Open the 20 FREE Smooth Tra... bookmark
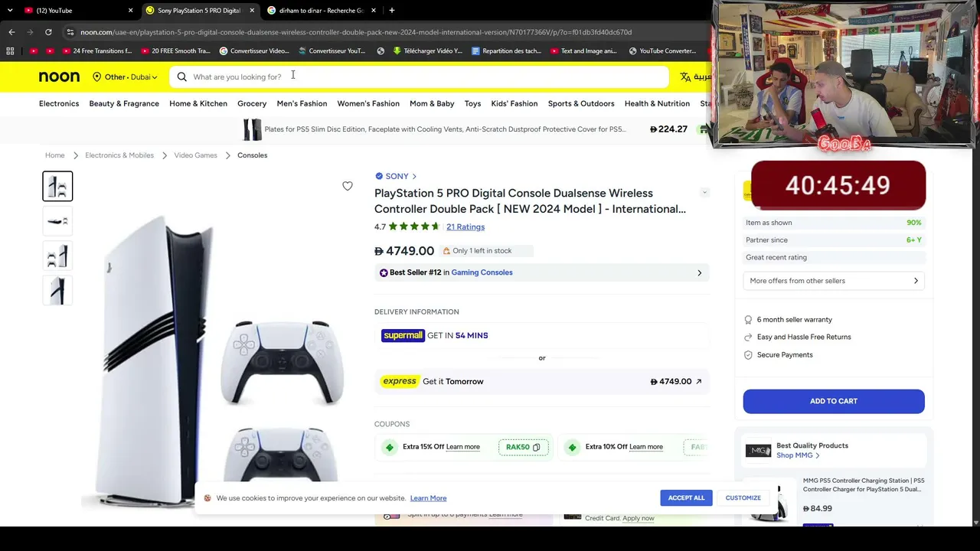Viewport: 980px width, 551px height. [x=176, y=51]
